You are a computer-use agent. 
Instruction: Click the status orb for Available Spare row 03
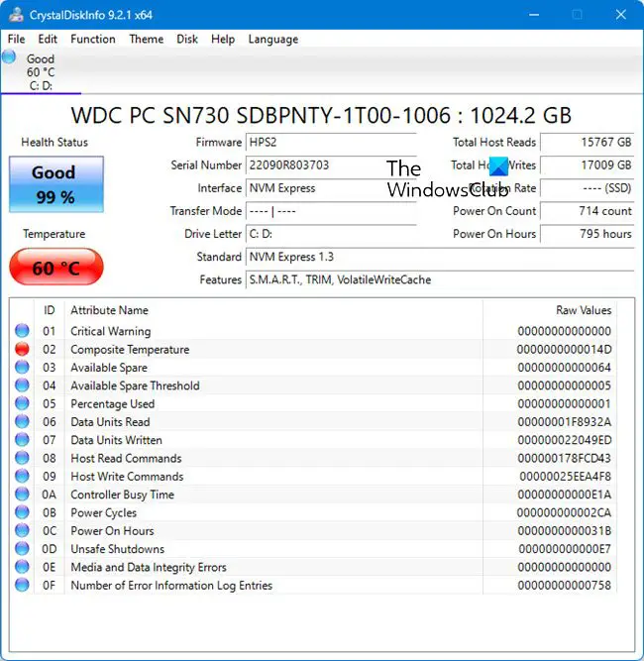click(x=22, y=367)
